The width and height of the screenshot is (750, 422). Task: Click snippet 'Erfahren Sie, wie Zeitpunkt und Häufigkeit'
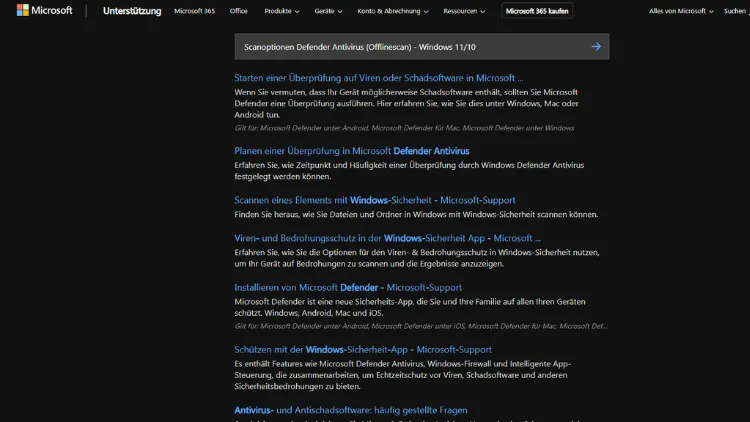(409, 171)
